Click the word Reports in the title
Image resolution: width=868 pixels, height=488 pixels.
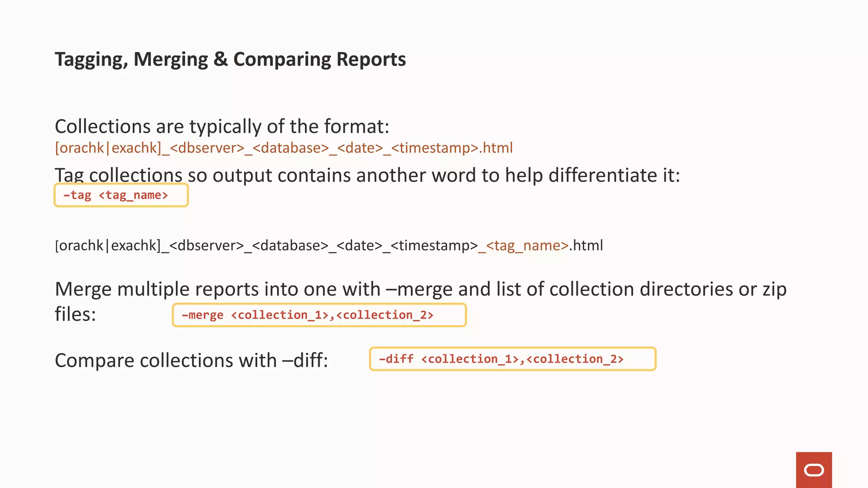[371, 59]
